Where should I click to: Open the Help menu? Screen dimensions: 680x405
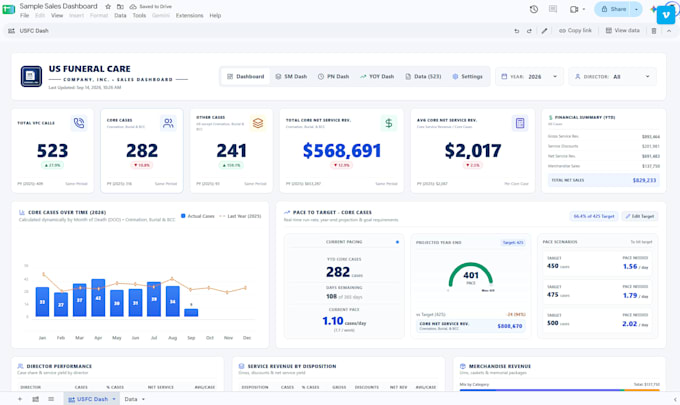point(215,15)
